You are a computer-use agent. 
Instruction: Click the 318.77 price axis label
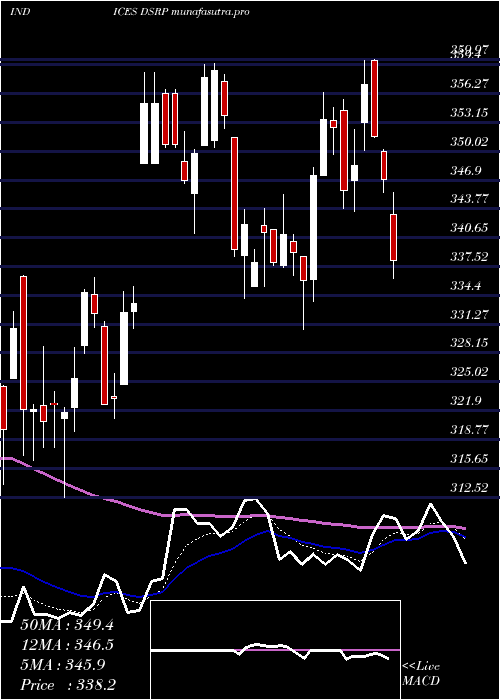click(468, 430)
